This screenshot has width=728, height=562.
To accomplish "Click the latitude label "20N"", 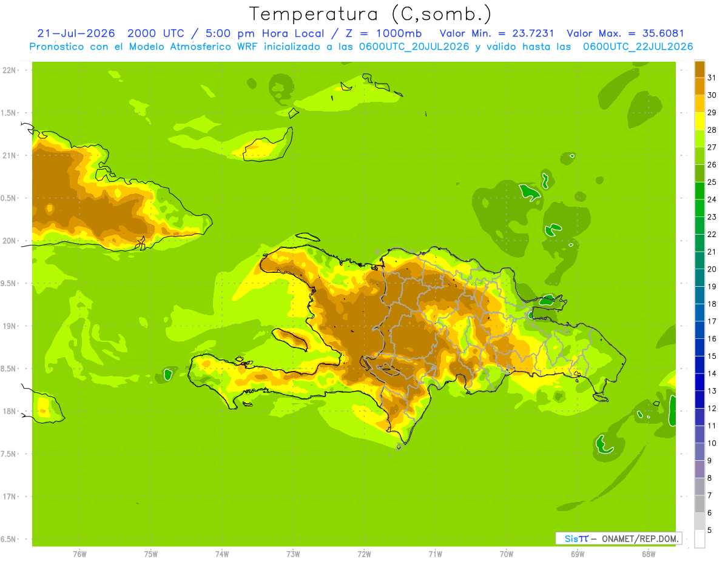I will pos(9,241).
